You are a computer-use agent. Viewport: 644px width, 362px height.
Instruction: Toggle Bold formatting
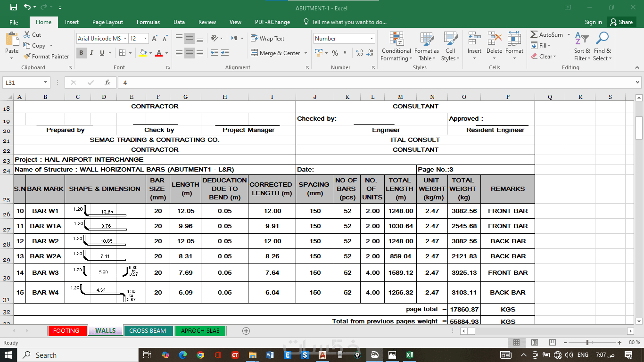pos(81,53)
